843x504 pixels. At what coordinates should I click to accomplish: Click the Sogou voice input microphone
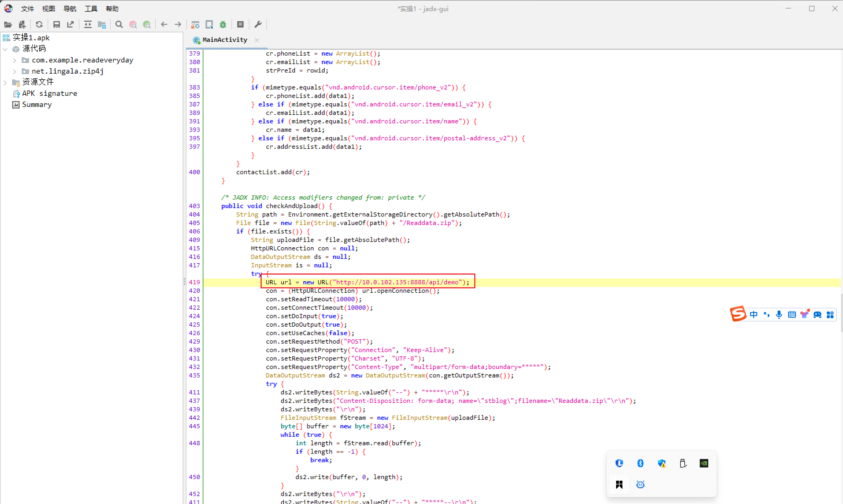[x=779, y=314]
